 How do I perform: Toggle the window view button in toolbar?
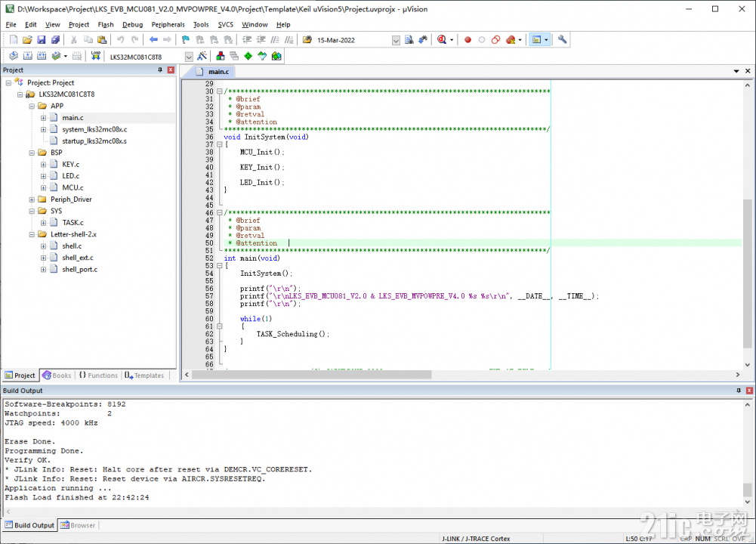pos(536,40)
